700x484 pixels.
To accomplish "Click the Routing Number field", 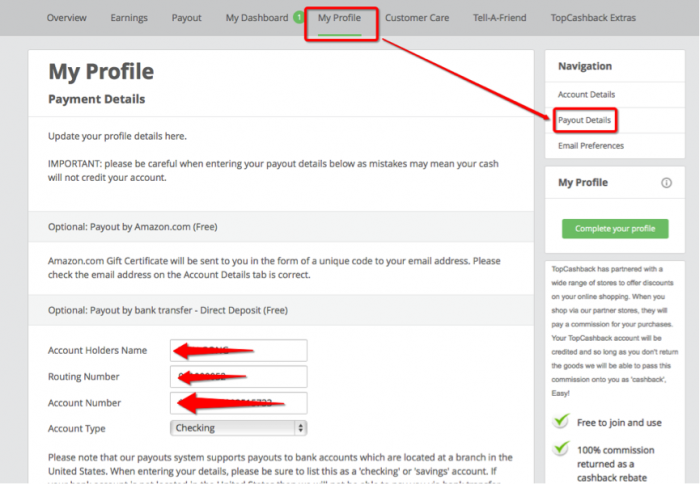I will coord(238,376).
